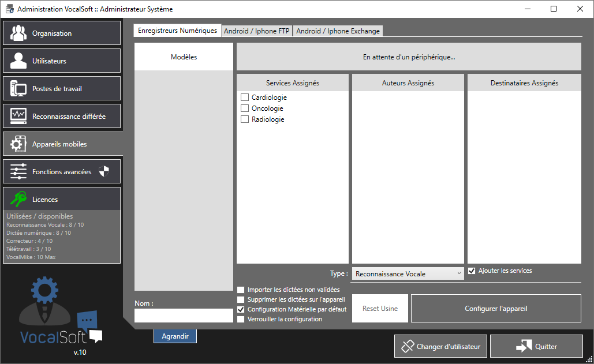This screenshot has width=594, height=364.
Task: Switch to Android / Iphone Exchange tab
Action: [x=338, y=31]
